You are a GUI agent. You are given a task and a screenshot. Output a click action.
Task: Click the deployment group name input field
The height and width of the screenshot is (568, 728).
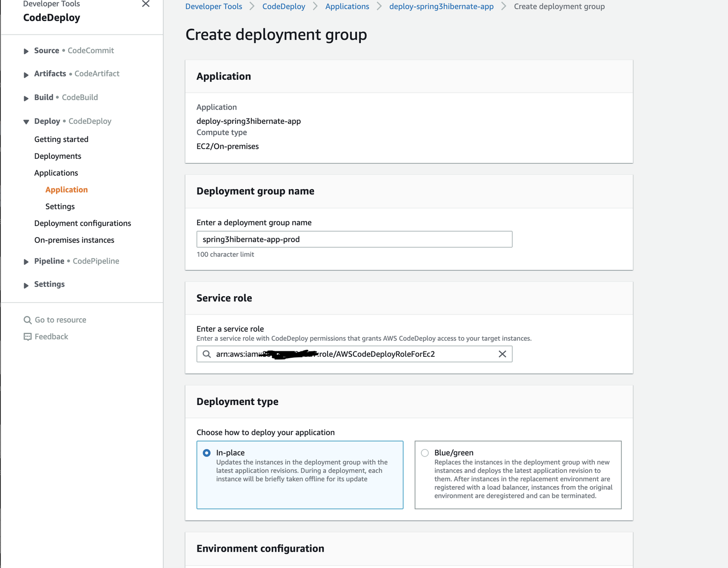tap(354, 239)
